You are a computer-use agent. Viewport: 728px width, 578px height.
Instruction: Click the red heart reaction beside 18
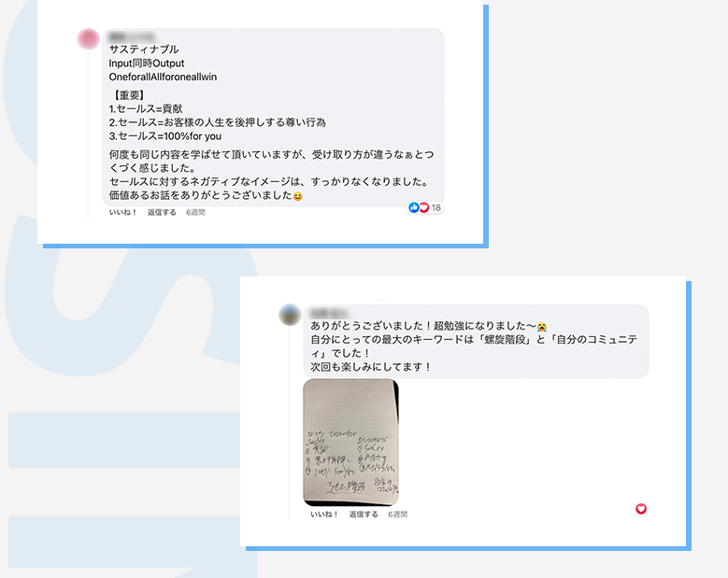[424, 207]
